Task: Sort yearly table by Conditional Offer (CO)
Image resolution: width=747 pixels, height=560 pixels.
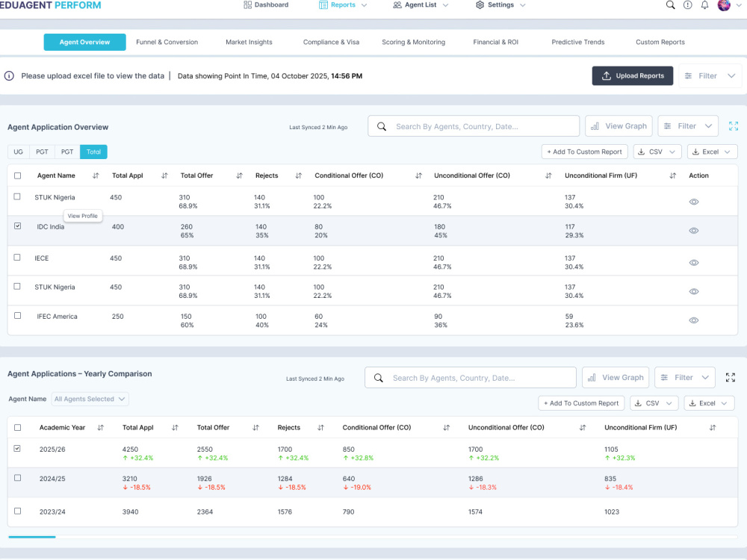Action: 447,428
